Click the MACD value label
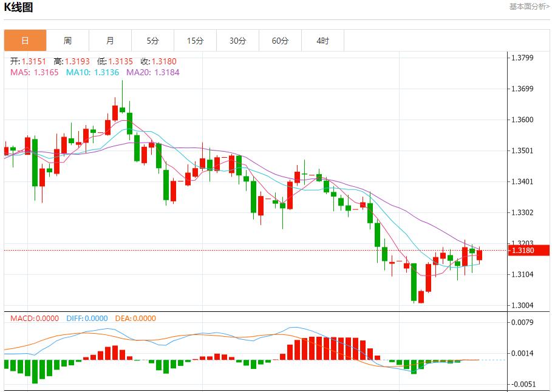 35,318
